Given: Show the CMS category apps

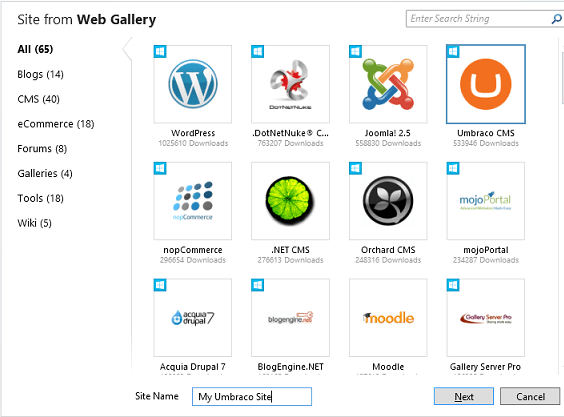Looking at the screenshot, I should click(38, 99).
